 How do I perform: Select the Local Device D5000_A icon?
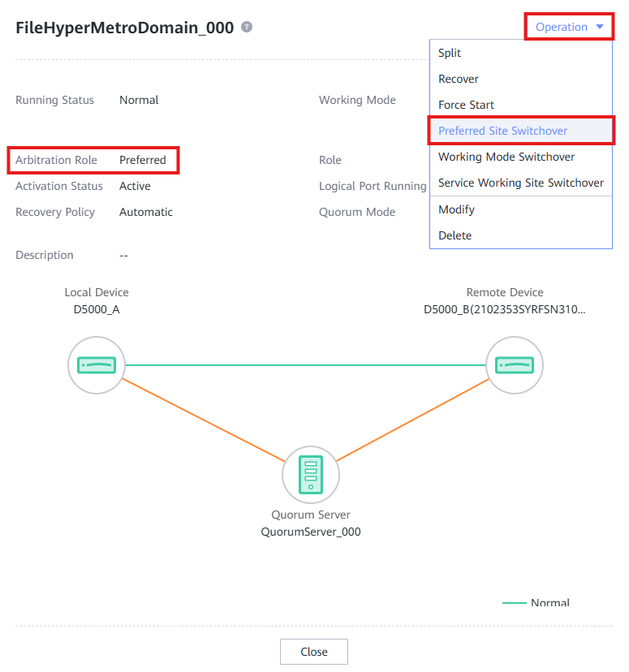coord(97,365)
